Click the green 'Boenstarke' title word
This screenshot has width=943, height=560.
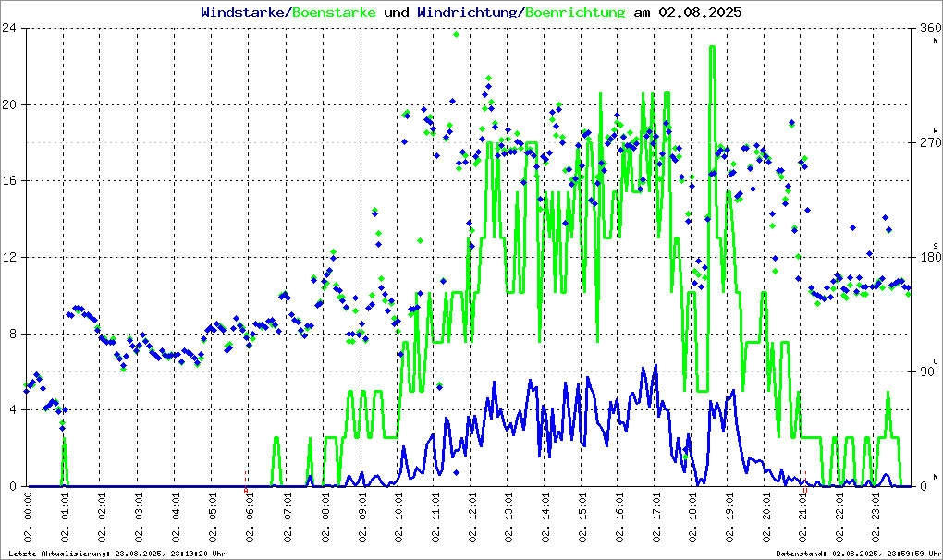click(x=334, y=12)
